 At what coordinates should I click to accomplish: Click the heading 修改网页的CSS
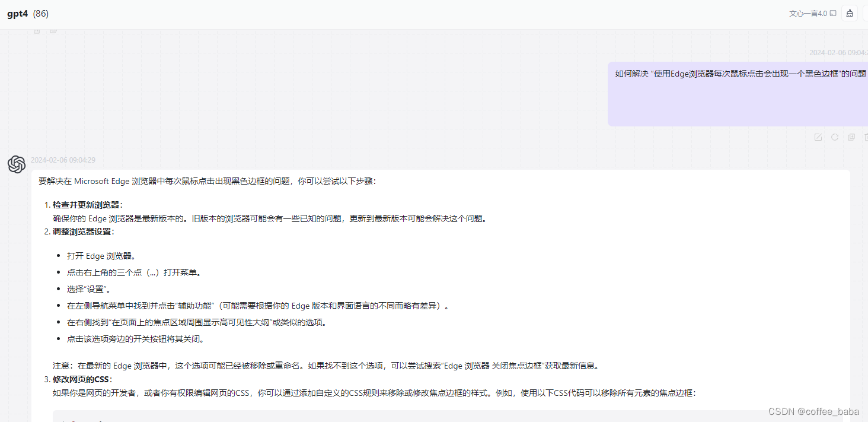coord(82,379)
